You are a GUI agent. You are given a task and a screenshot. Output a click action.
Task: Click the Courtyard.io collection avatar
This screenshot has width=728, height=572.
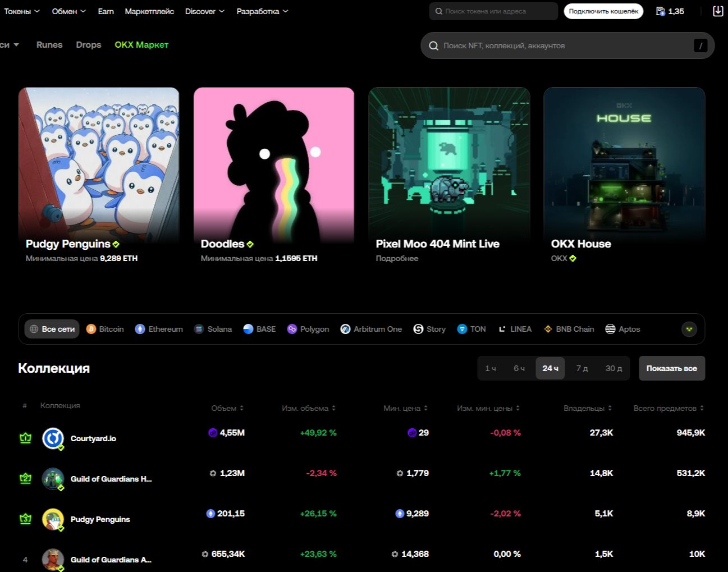(x=53, y=438)
